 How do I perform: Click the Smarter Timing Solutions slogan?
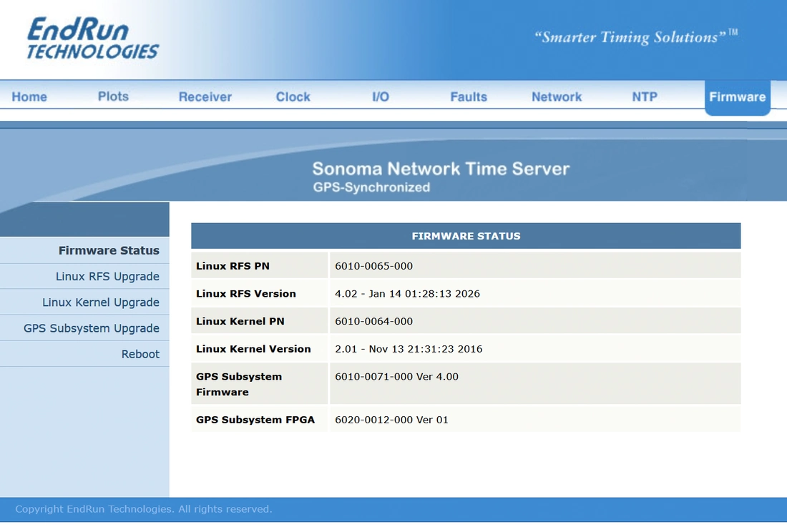(635, 36)
